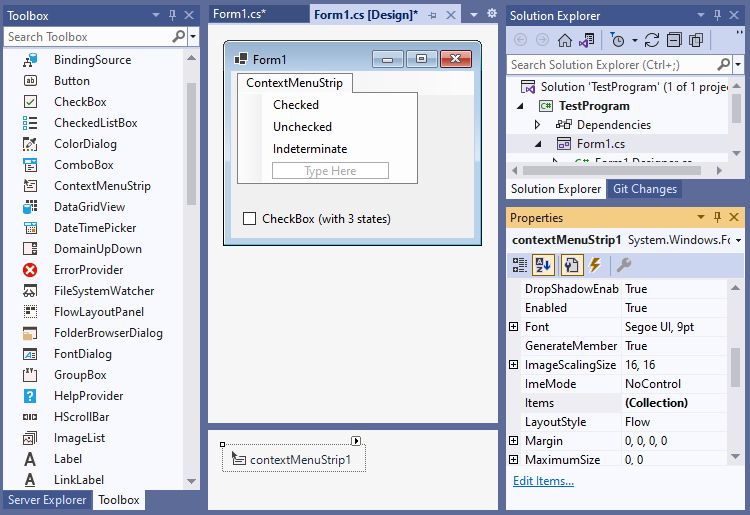
Task: Pin the Form1.cs [Design] tab
Action: 432,15
